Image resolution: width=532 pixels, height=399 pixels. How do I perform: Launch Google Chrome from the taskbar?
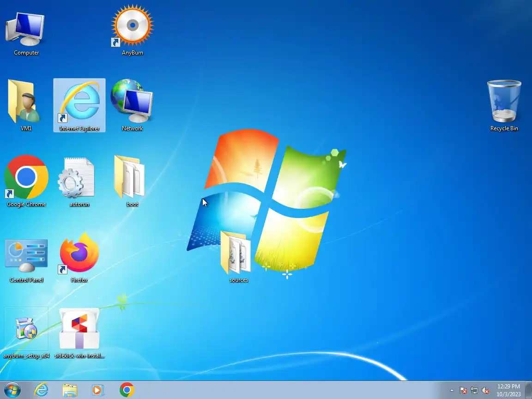point(127,390)
